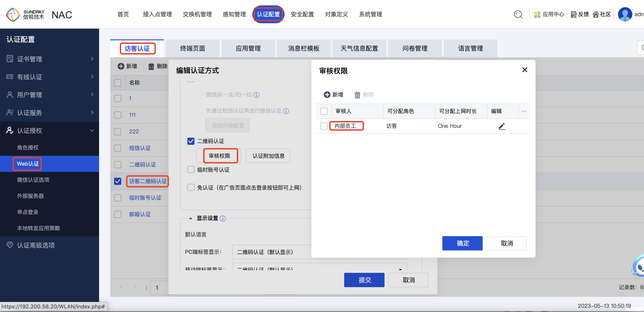
Task: Click the pencil edit icon for 内部员工
Action: [502, 126]
